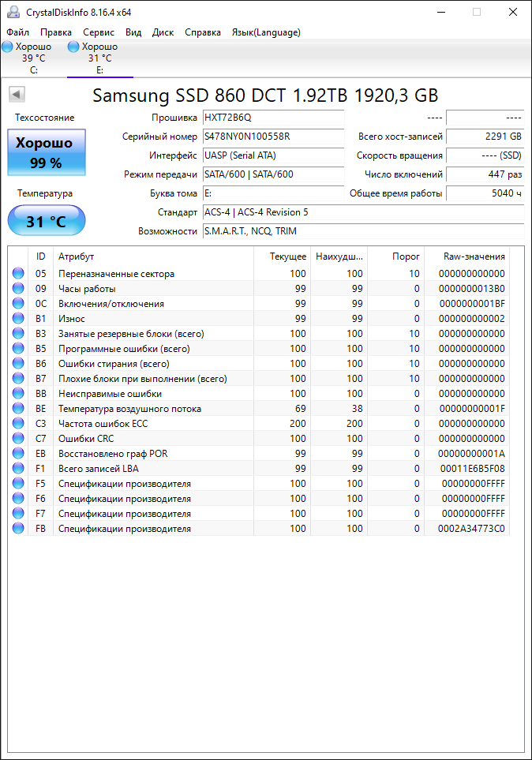Click the previous disk arrow button
This screenshot has width=532, height=760.
point(17,94)
